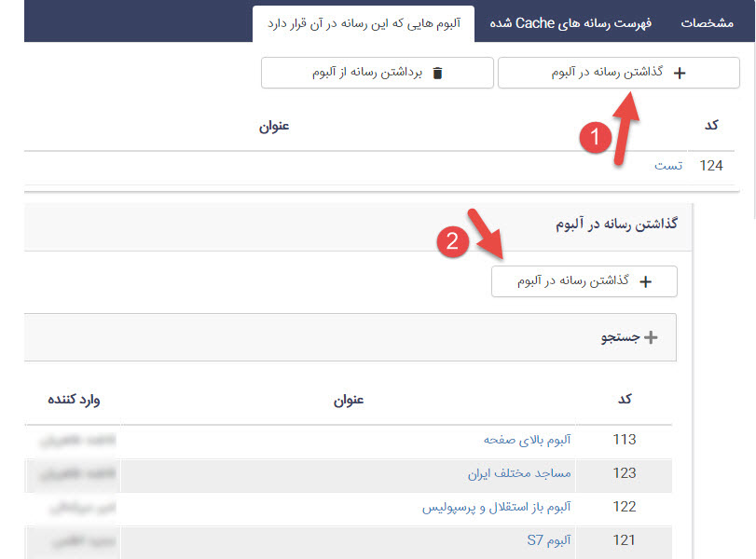The width and height of the screenshot is (756, 559).
Task: Click the plus icon beside 'جستجو'
Action: tap(650, 337)
